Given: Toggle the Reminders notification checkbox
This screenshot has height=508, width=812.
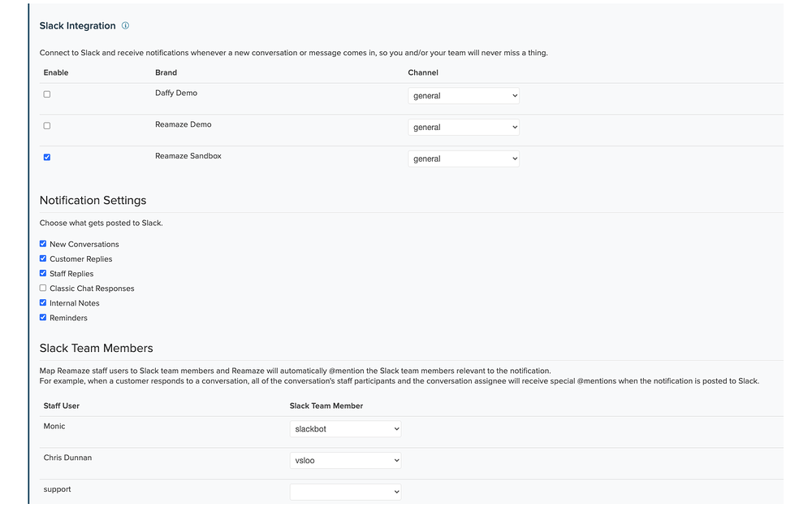Looking at the screenshot, I should pyautogui.click(x=43, y=317).
